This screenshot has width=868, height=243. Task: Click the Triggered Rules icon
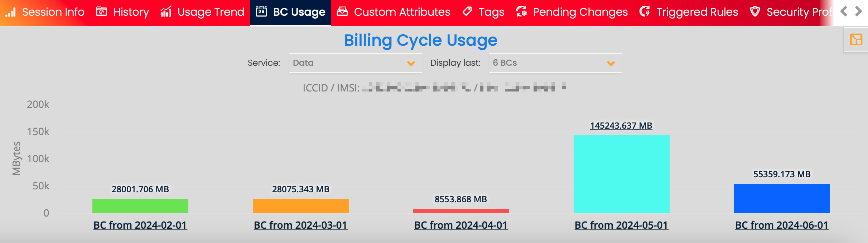coord(645,12)
